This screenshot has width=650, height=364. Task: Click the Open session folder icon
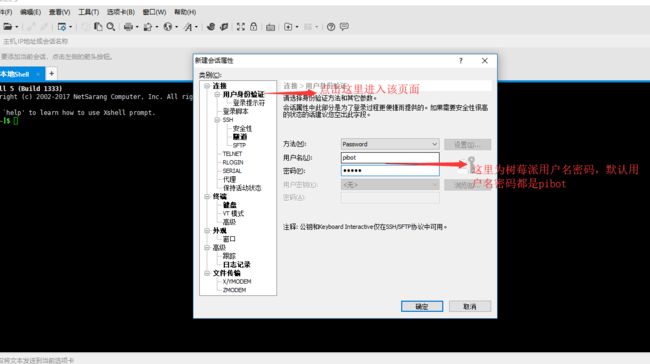7,27
